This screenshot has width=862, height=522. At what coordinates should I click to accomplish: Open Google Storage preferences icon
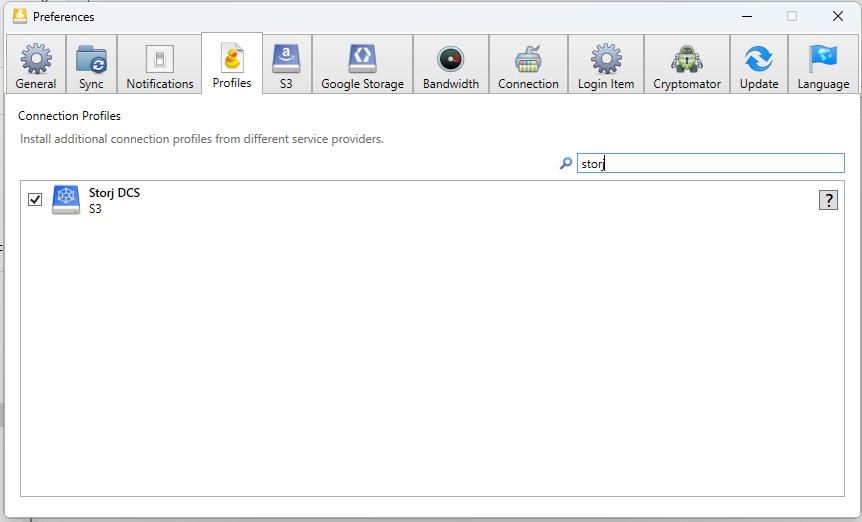[362, 59]
